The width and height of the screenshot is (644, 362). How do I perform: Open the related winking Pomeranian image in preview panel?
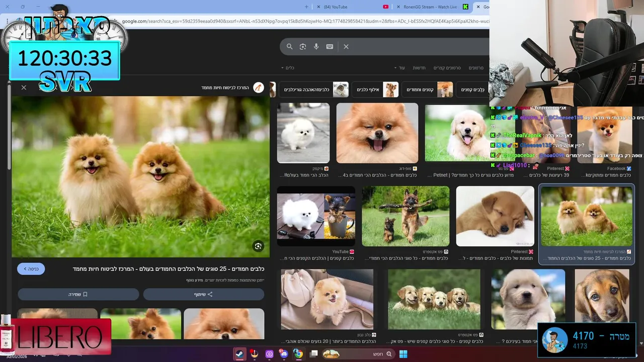click(224, 324)
